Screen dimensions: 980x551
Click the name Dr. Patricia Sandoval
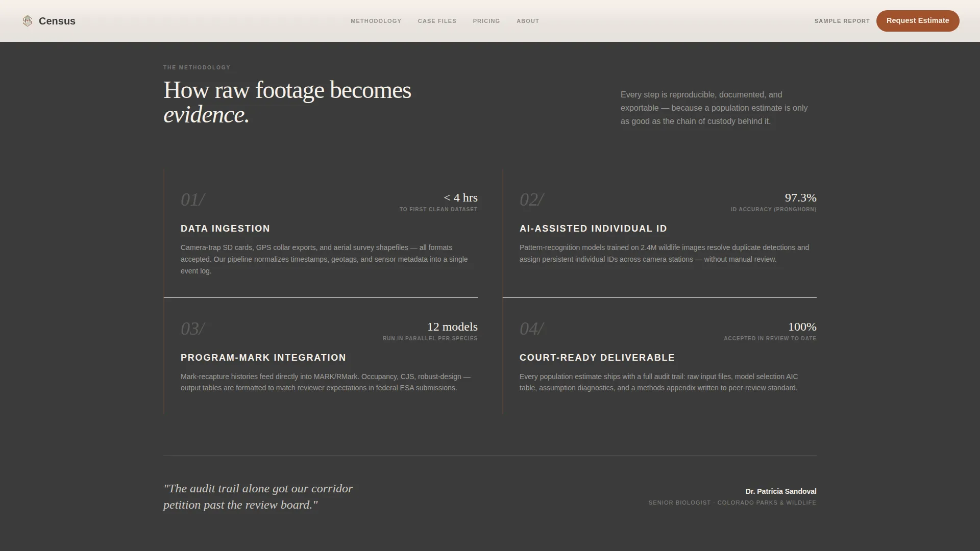tap(781, 491)
